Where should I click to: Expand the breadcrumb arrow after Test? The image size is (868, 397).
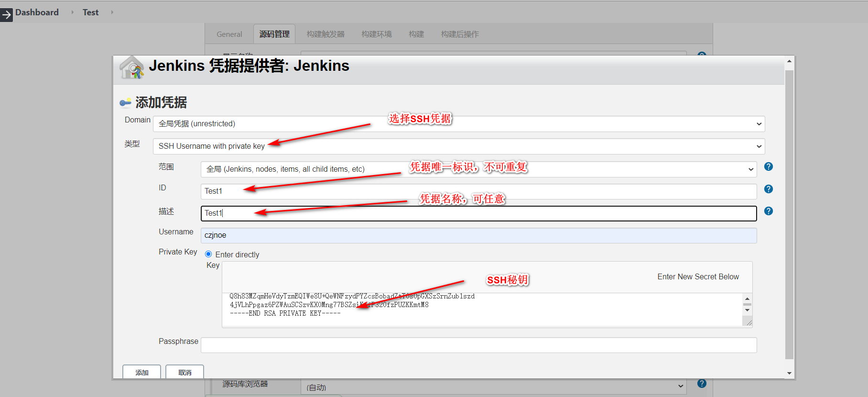tap(112, 12)
